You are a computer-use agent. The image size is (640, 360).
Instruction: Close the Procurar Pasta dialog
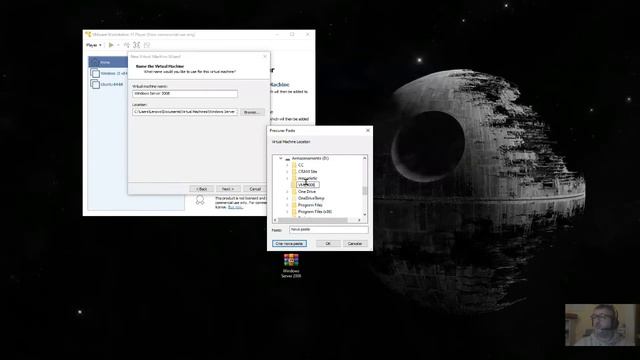(x=368, y=130)
